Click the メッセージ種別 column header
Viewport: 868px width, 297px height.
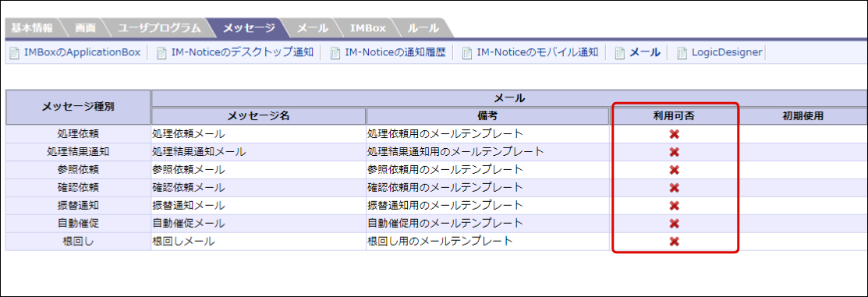click(x=78, y=107)
